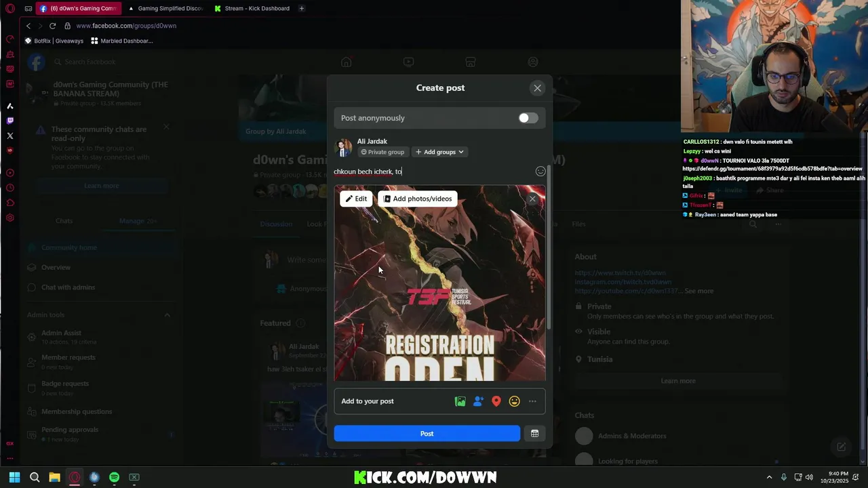Toggle the Post anonymously switch

(528, 118)
